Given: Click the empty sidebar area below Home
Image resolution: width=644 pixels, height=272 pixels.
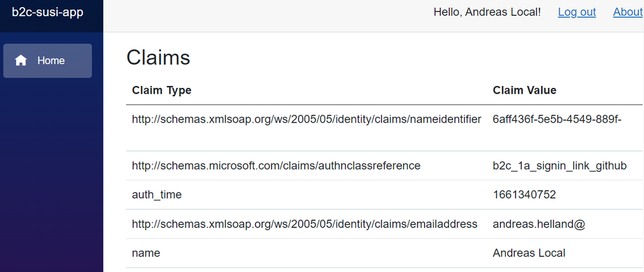Looking at the screenshot, I should tap(51, 181).
